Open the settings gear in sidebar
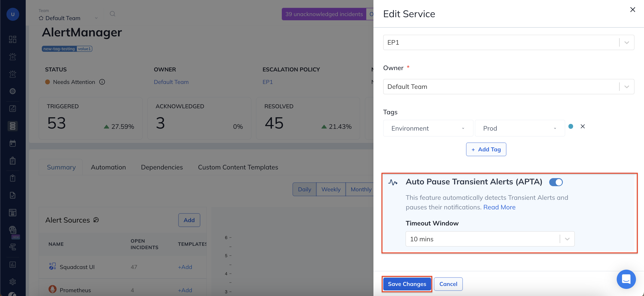 [x=13, y=282]
